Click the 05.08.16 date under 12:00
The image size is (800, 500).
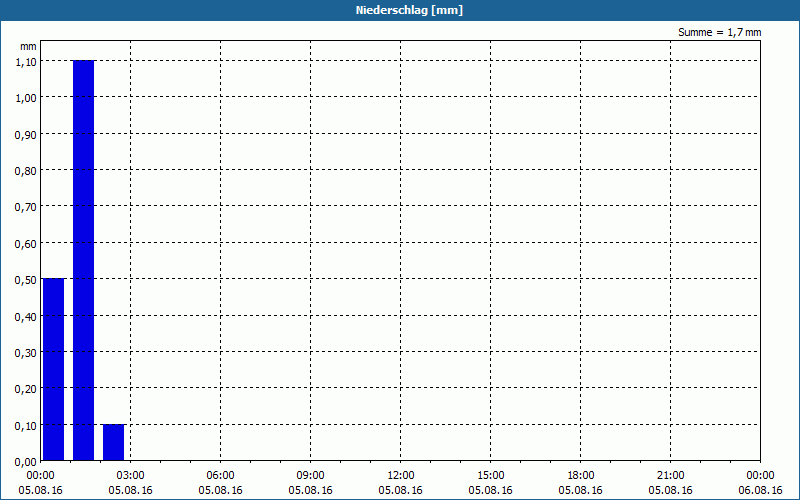[401, 490]
